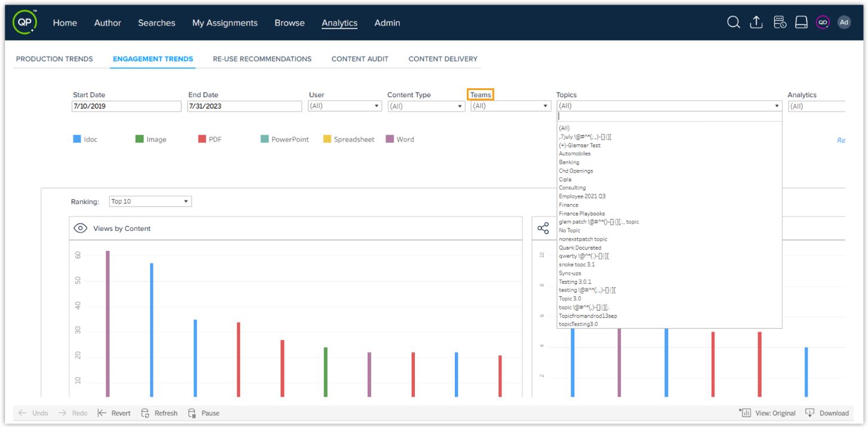868x427 pixels.
Task: Toggle the Idoc legend color swatch
Action: [x=77, y=139]
